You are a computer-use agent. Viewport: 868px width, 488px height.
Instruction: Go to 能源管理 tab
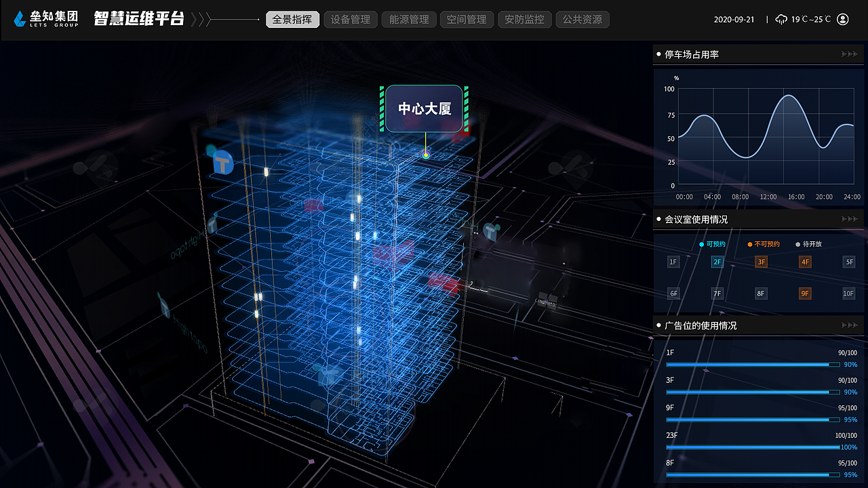409,20
